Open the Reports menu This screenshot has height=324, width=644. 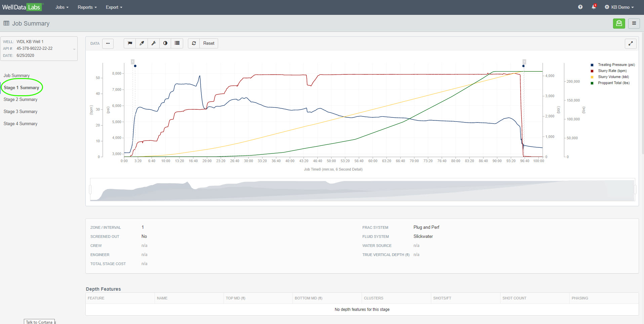[x=87, y=7]
